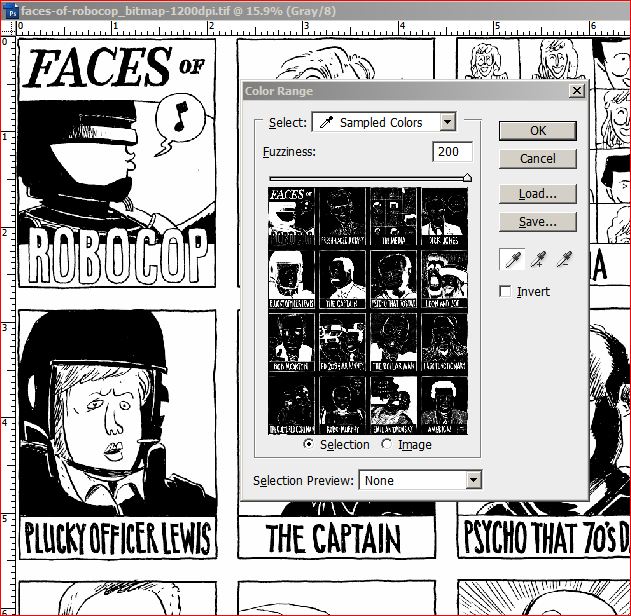Close the Color Range dialog
The height and width of the screenshot is (616, 631).
[x=576, y=91]
